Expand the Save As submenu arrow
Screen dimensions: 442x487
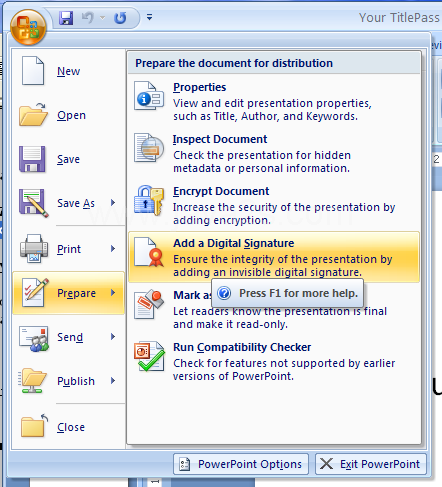pos(113,203)
